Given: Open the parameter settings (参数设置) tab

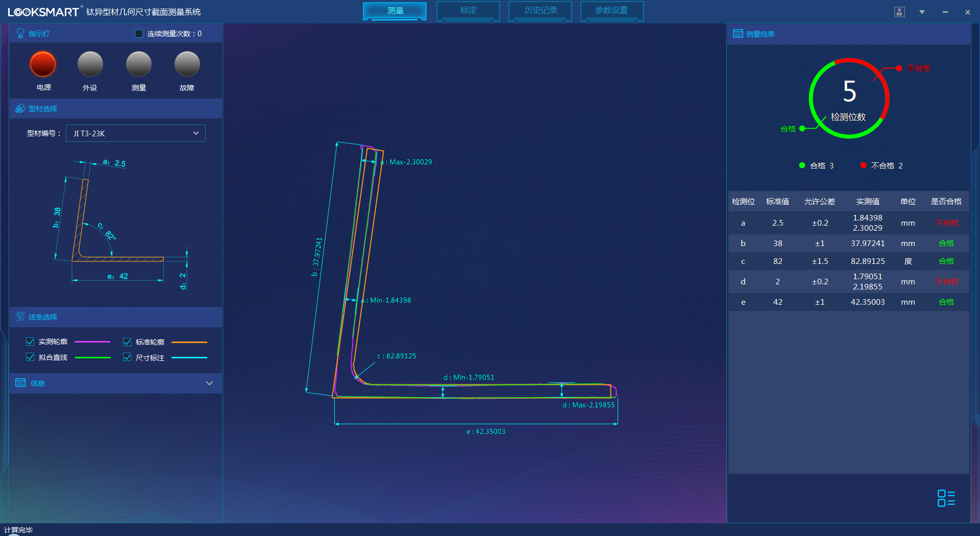Looking at the screenshot, I should (x=611, y=11).
